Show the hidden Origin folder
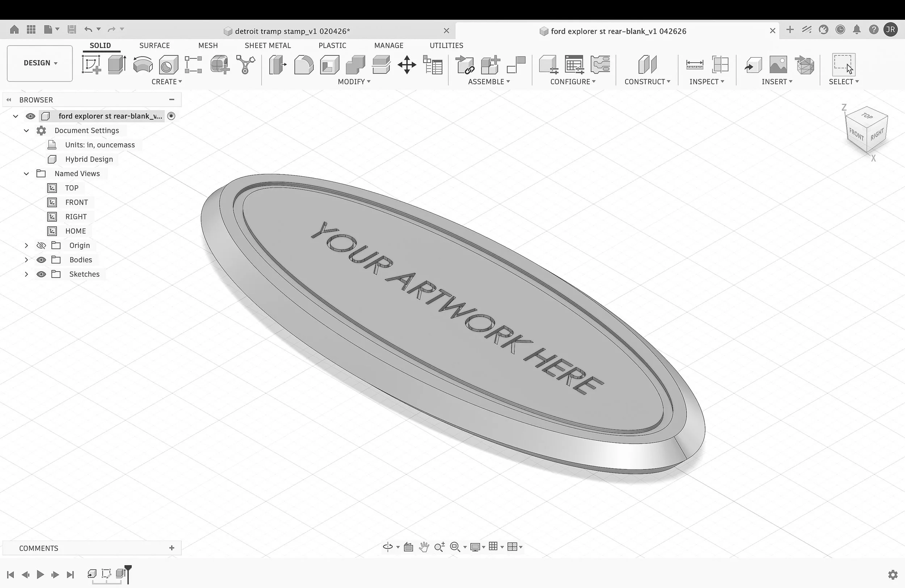This screenshot has height=588, width=905. [x=41, y=245]
